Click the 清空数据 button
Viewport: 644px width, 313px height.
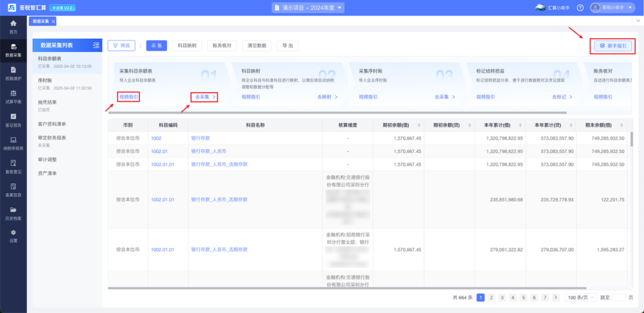pos(256,45)
